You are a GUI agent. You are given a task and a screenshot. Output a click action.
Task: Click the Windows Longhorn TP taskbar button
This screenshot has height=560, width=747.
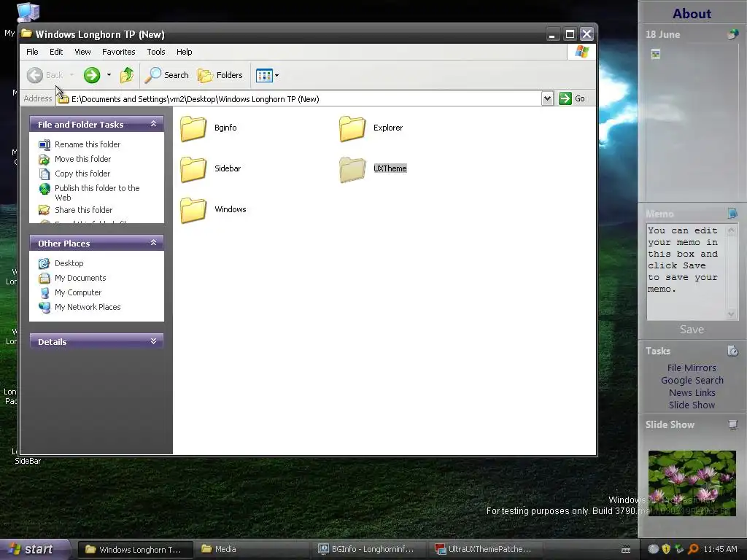coord(135,550)
